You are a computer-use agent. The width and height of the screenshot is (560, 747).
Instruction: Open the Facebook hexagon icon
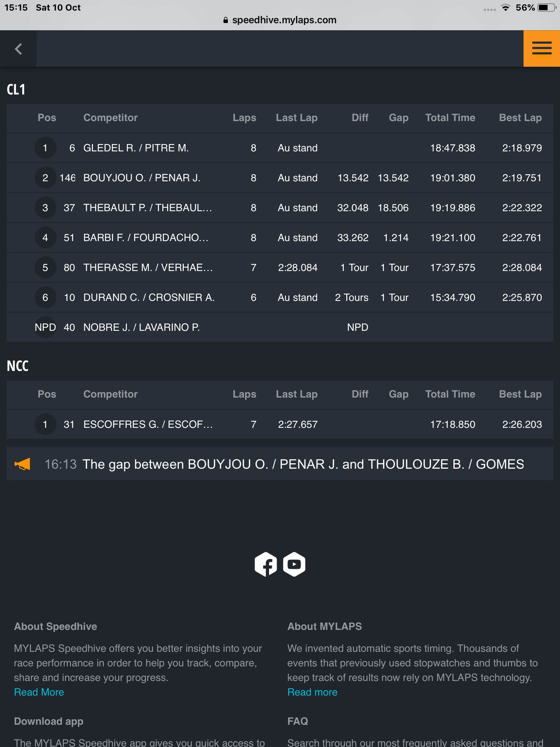(x=266, y=564)
